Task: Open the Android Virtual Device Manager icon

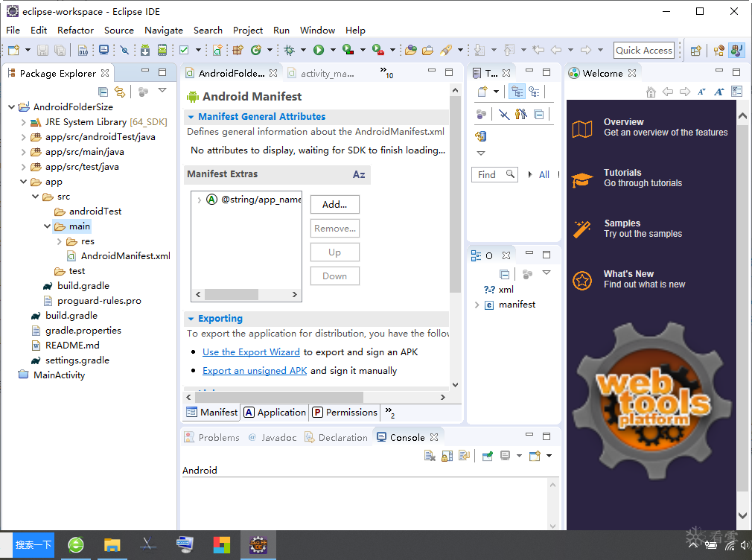Action: [x=162, y=50]
